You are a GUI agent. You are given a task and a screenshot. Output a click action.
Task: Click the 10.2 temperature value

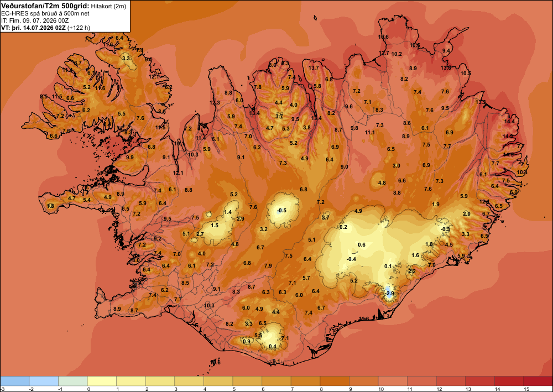pos(397,54)
